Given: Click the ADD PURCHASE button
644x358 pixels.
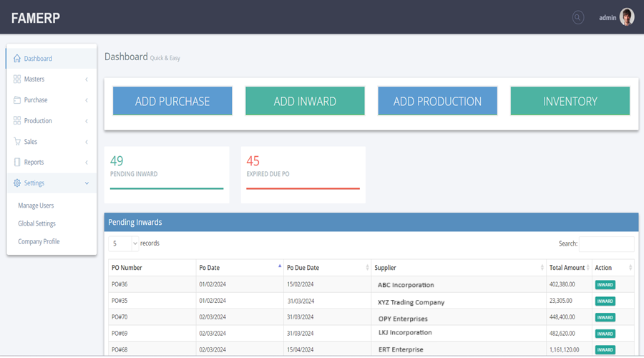Looking at the screenshot, I should 172,101.
